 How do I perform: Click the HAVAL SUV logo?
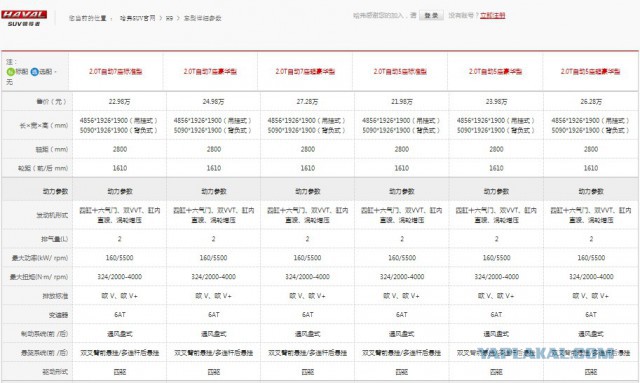(x=24, y=18)
